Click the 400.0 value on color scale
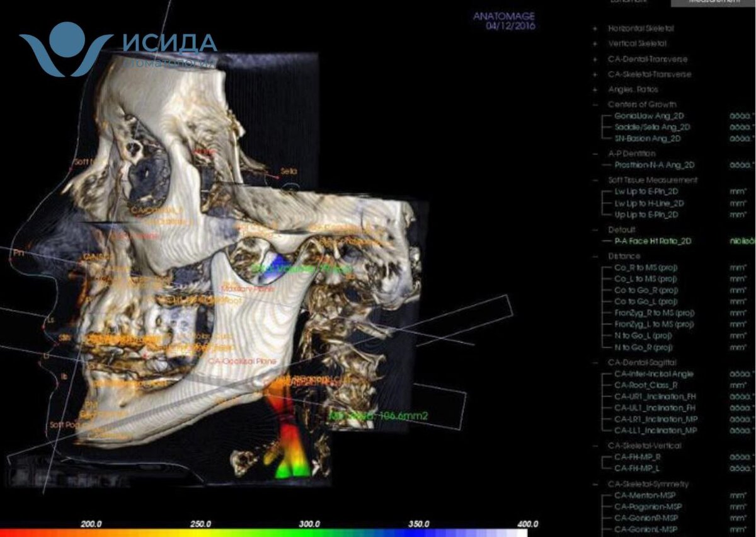The image size is (756, 537). 527,524
